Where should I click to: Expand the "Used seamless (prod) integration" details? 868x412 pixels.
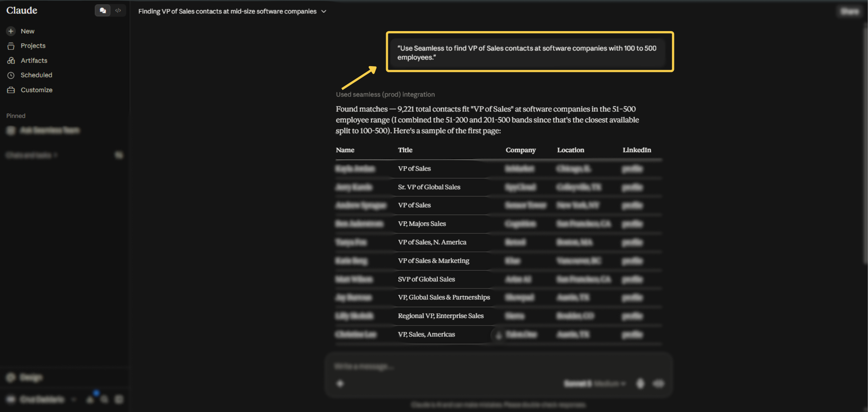pos(385,94)
